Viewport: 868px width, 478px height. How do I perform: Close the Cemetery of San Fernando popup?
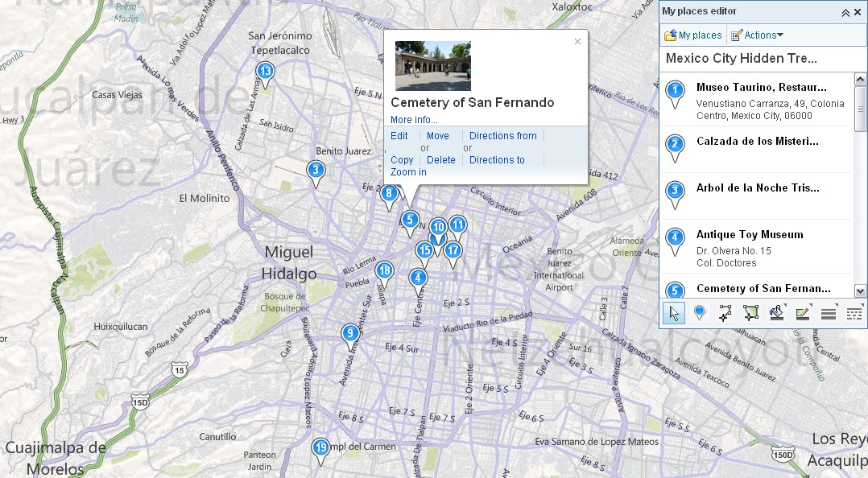coord(577,42)
